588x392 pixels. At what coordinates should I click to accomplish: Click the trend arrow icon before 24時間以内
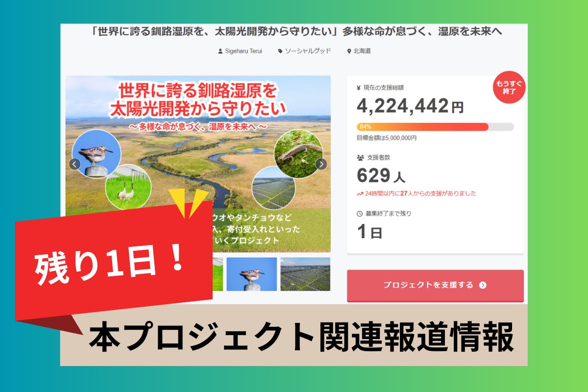[x=360, y=194]
